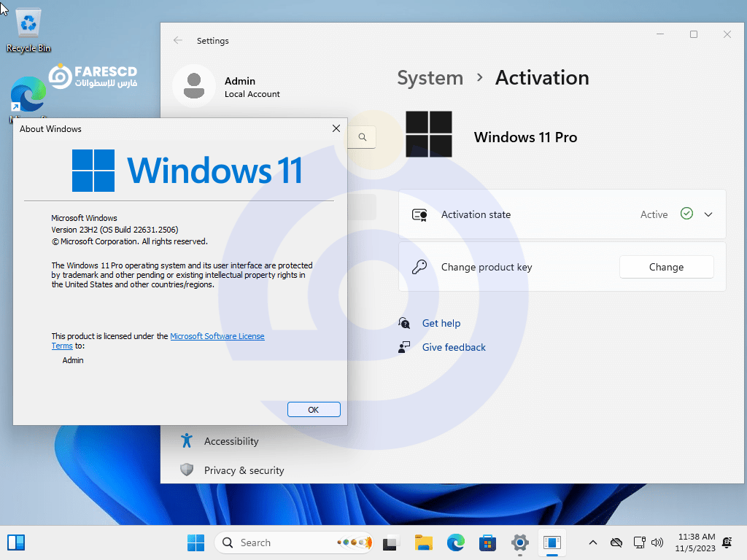Click the Accessibility figure icon
This screenshot has width=747, height=560.
pos(187,440)
